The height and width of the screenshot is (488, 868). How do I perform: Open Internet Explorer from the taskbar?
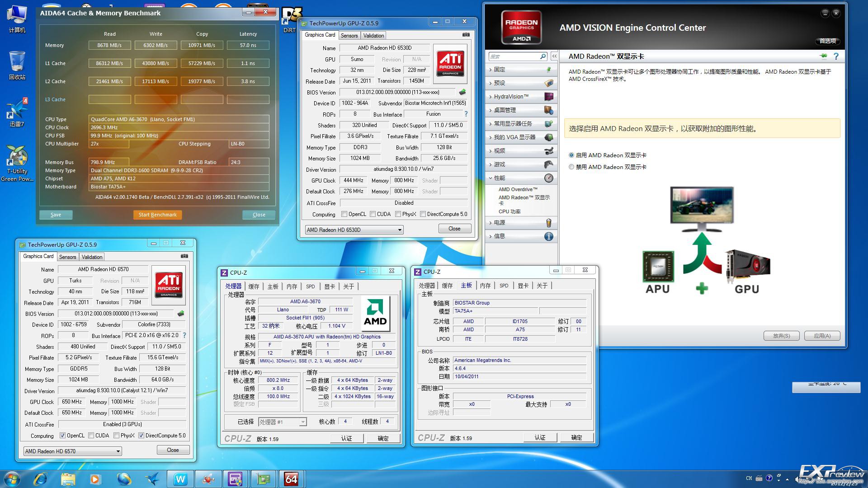pyautogui.click(x=40, y=479)
